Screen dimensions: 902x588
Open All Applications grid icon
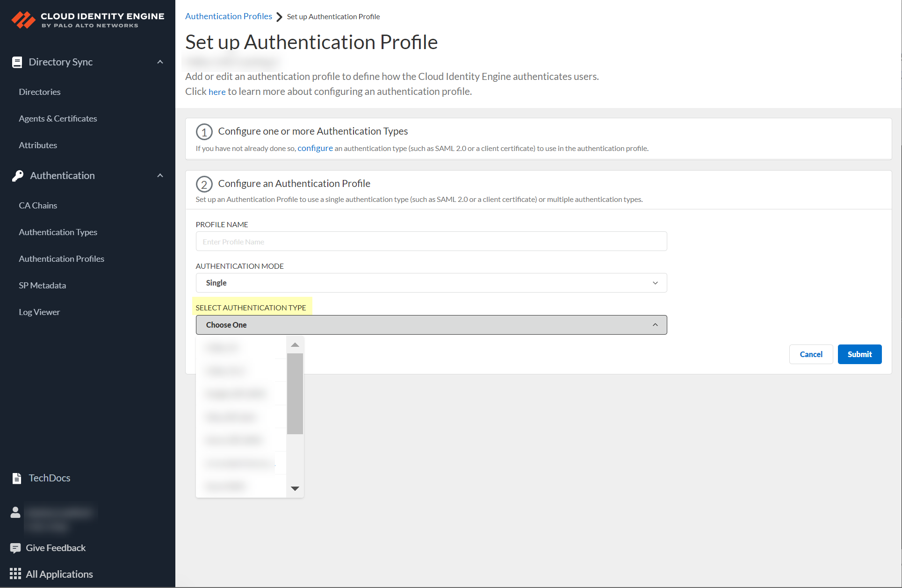(x=16, y=574)
